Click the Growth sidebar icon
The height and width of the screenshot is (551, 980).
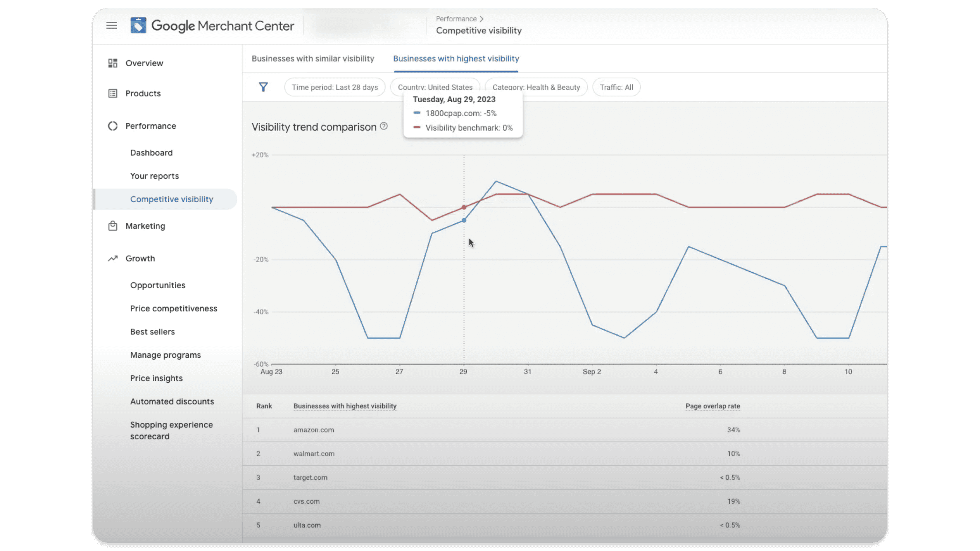pyautogui.click(x=112, y=258)
